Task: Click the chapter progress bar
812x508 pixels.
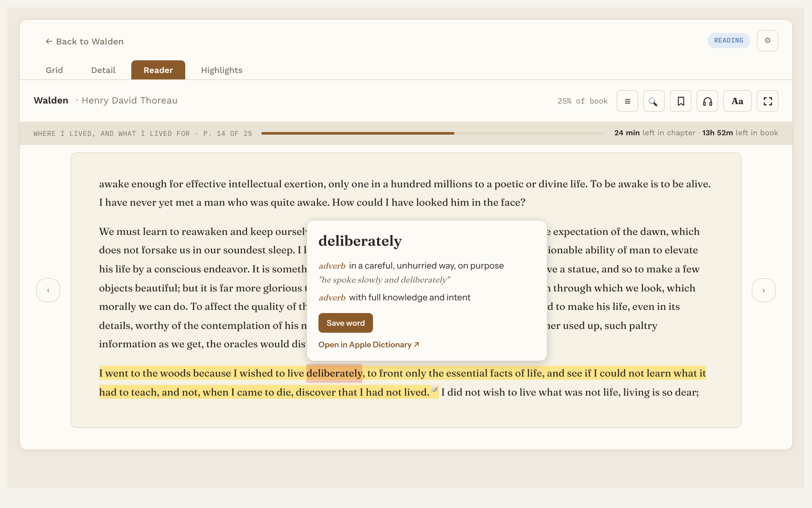Action: [433, 133]
